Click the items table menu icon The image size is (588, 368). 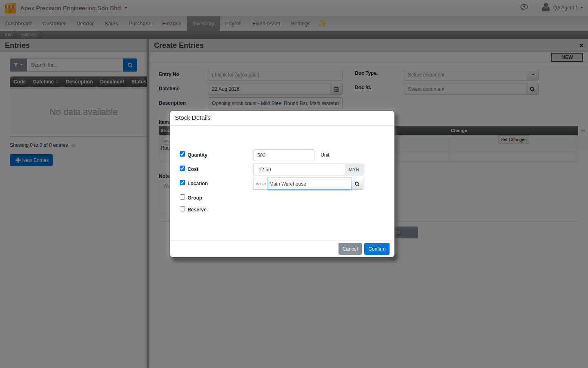(583, 131)
